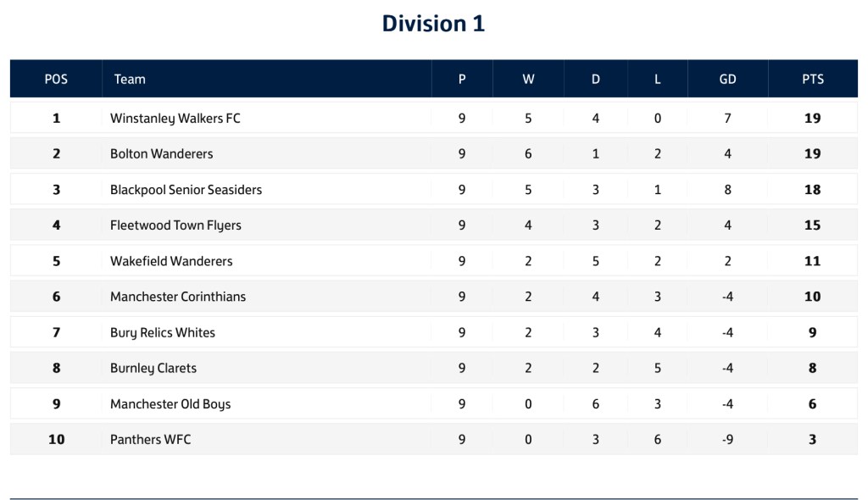Open the Bury Relics Whites entry
The width and height of the screenshot is (868, 500).
(163, 332)
